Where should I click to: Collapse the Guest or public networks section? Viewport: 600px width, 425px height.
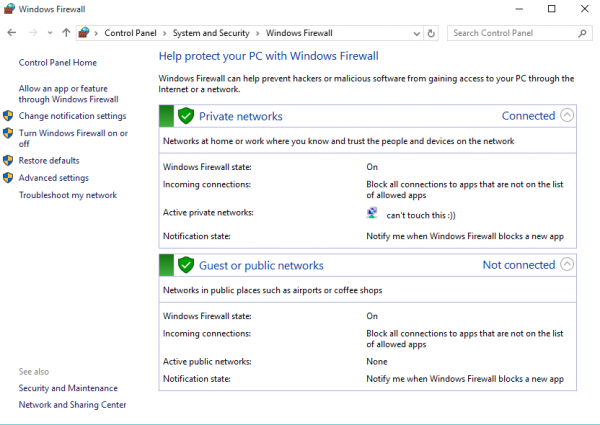pyautogui.click(x=568, y=265)
